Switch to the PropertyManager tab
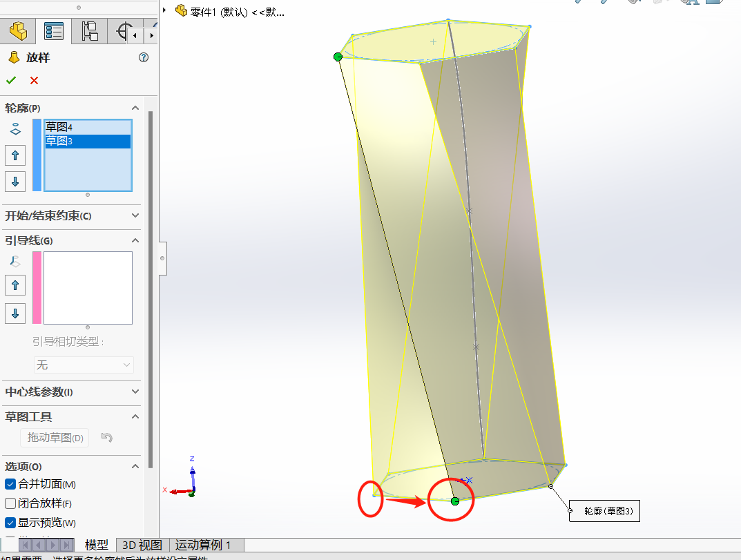Image resolution: width=741 pixels, height=560 pixels. pos(53,31)
